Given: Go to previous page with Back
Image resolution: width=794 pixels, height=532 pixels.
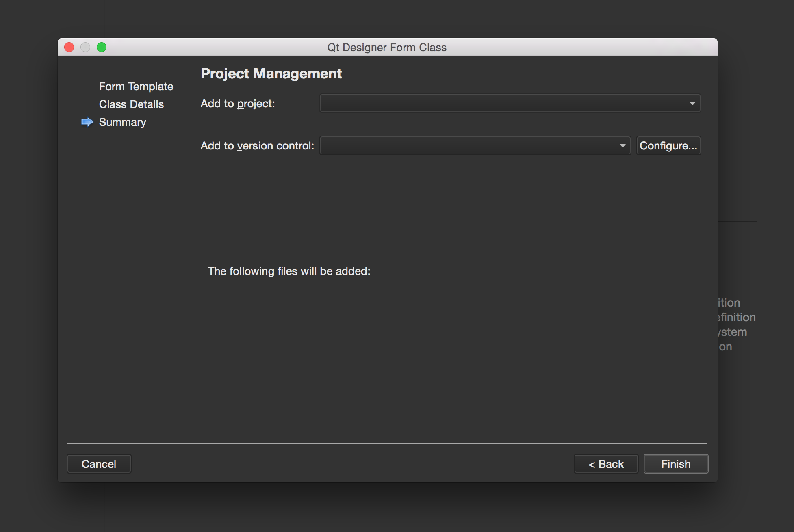Looking at the screenshot, I should 606,464.
